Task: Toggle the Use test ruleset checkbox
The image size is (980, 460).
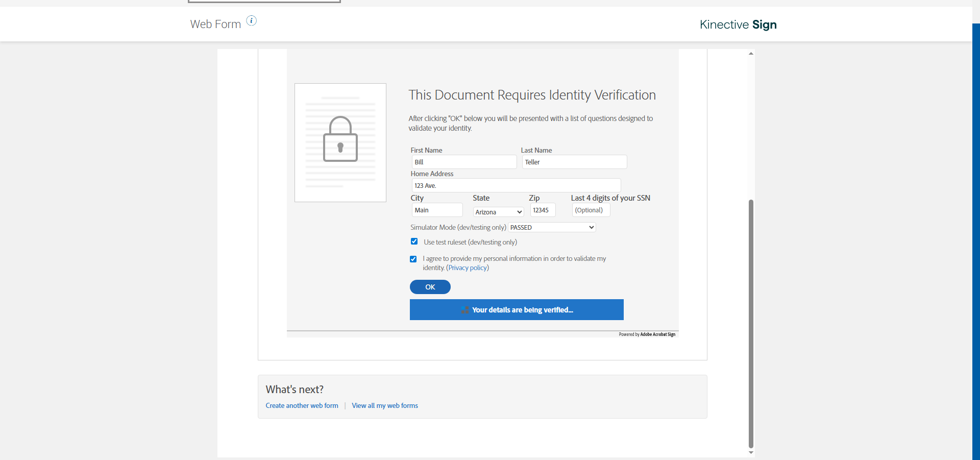Action: coord(414,241)
